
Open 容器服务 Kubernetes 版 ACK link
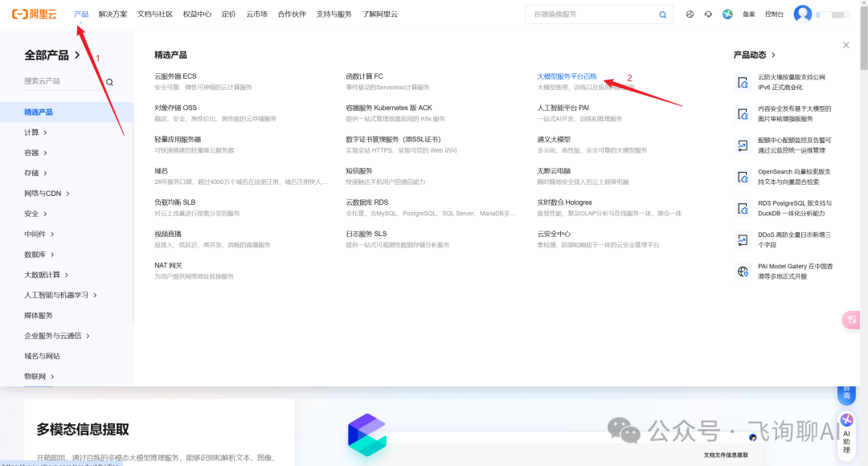click(389, 108)
